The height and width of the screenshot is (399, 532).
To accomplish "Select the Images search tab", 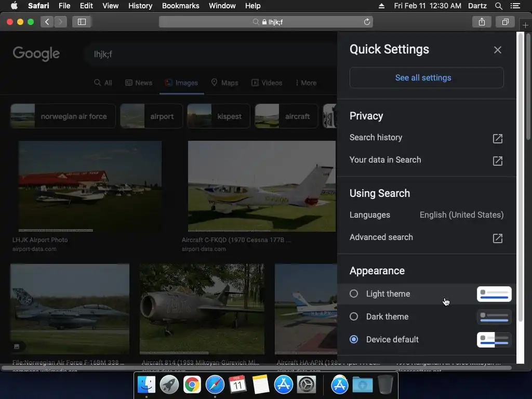I will point(181,83).
